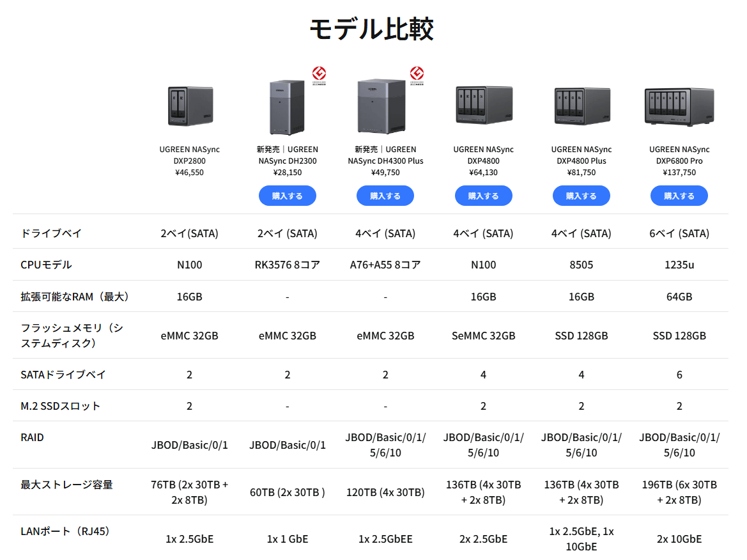The width and height of the screenshot is (747, 560).
Task: Click the Good Design award badge on DH4300 Plus
Action: pyautogui.click(x=417, y=75)
